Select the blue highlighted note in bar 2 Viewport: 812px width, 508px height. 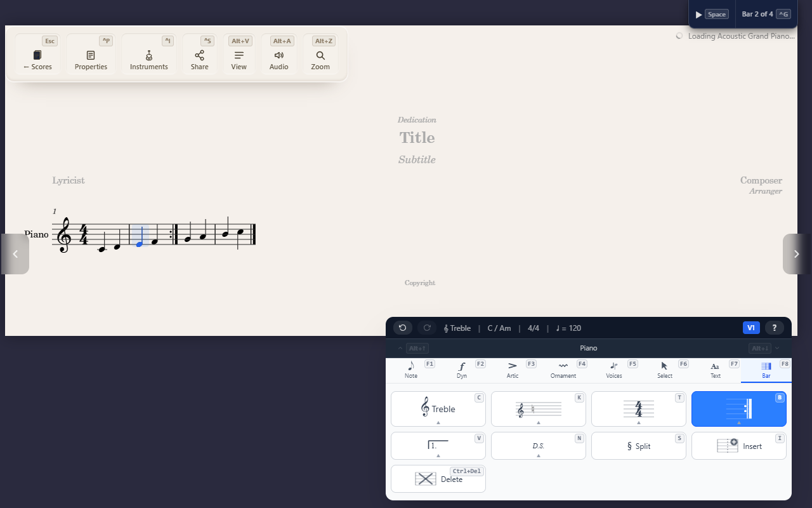pos(140,243)
